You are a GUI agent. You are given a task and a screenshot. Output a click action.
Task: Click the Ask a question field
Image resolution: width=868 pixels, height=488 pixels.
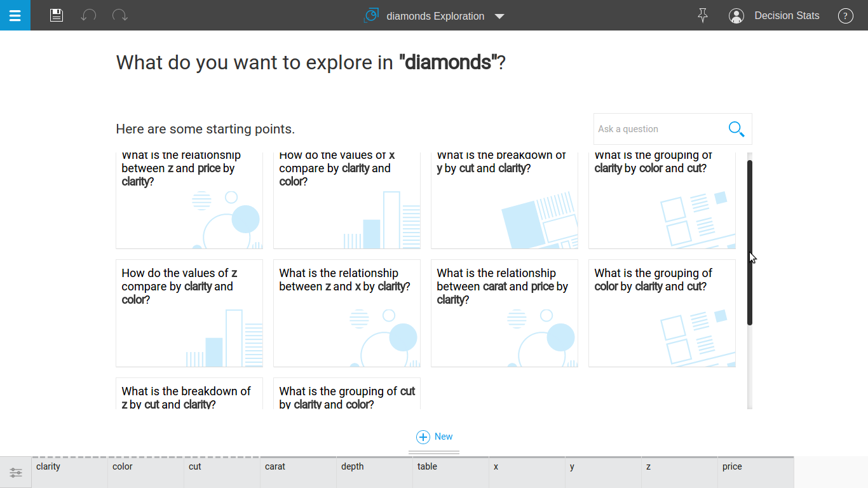click(x=658, y=129)
